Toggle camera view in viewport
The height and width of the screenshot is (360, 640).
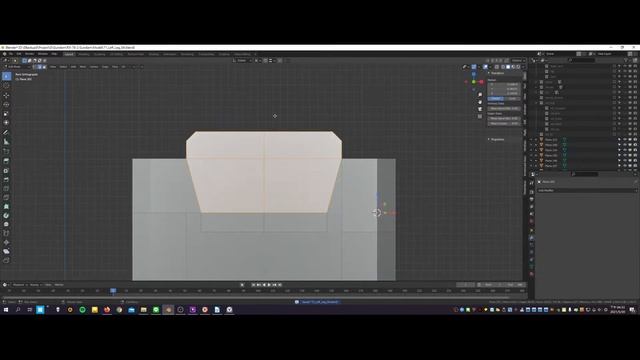pos(480,109)
